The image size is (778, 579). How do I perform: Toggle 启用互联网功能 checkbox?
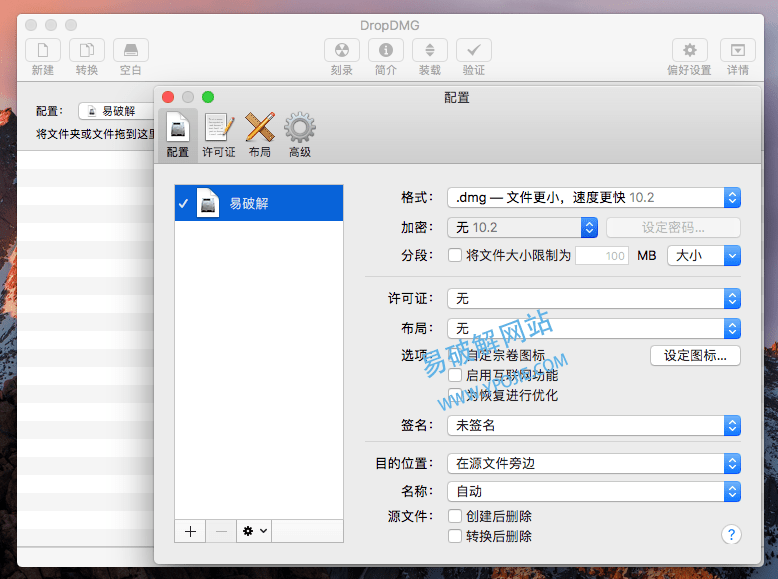coord(455,376)
